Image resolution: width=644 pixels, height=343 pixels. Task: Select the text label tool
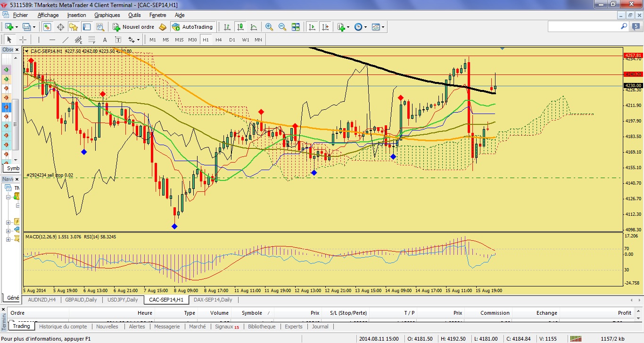click(x=118, y=40)
